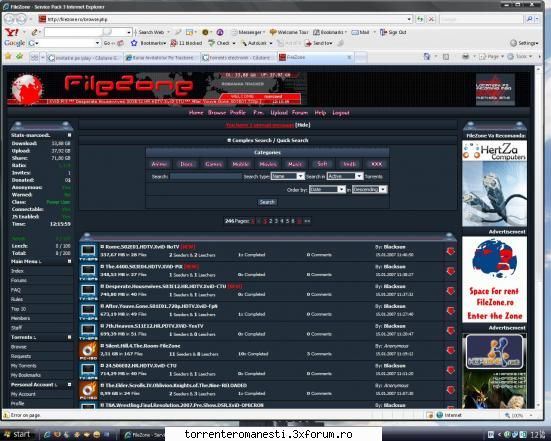Expand details toggle before After.Youve.Gone title
Viewport: 551px width, 441px height.
(102, 306)
